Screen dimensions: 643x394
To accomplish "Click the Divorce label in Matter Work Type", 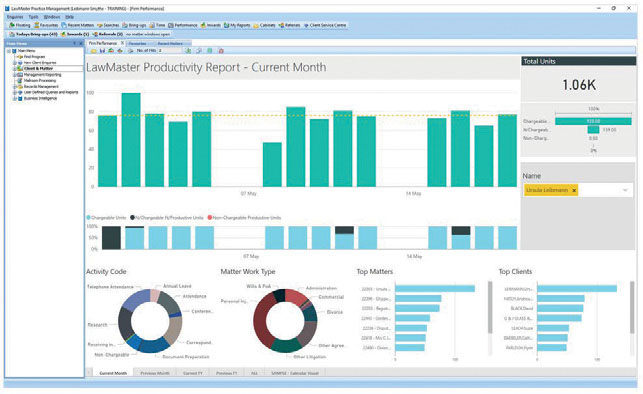I will pyautogui.click(x=335, y=312).
